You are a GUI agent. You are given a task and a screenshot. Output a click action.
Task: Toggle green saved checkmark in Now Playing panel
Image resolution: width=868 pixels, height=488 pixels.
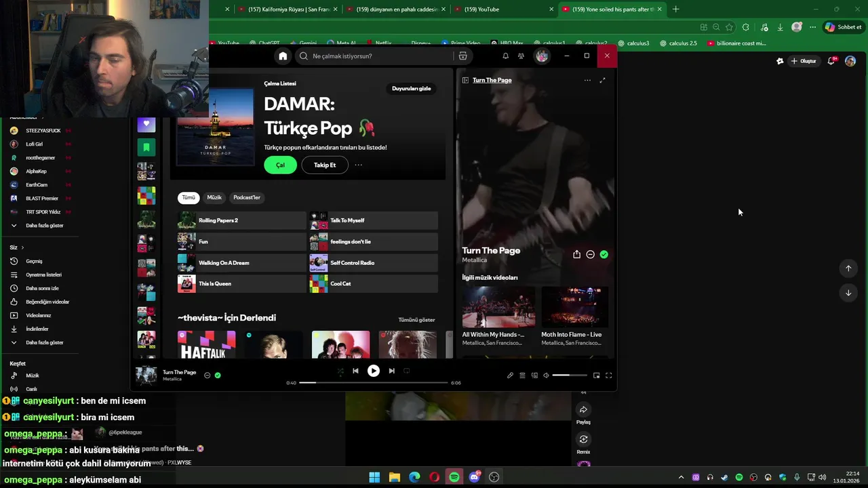click(x=604, y=254)
